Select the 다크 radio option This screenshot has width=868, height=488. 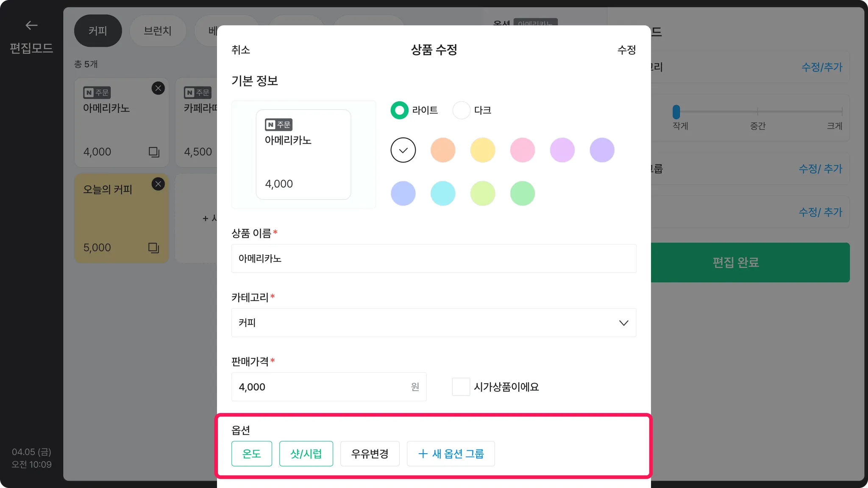461,110
